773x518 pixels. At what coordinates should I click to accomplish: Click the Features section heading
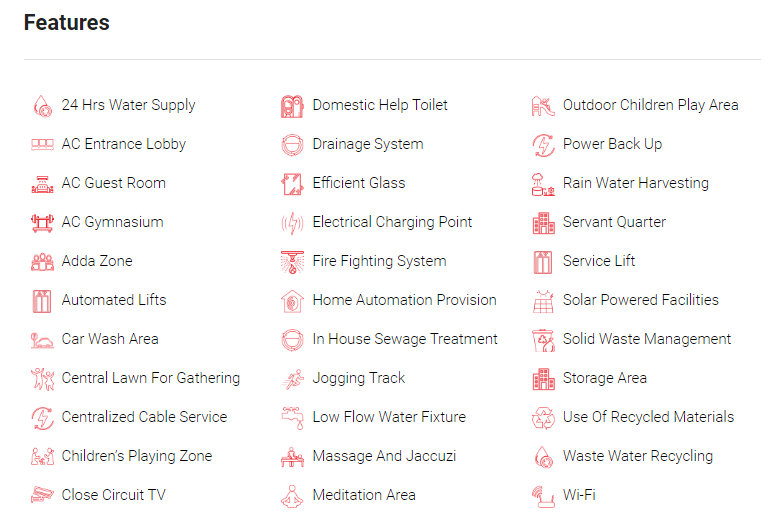click(67, 23)
